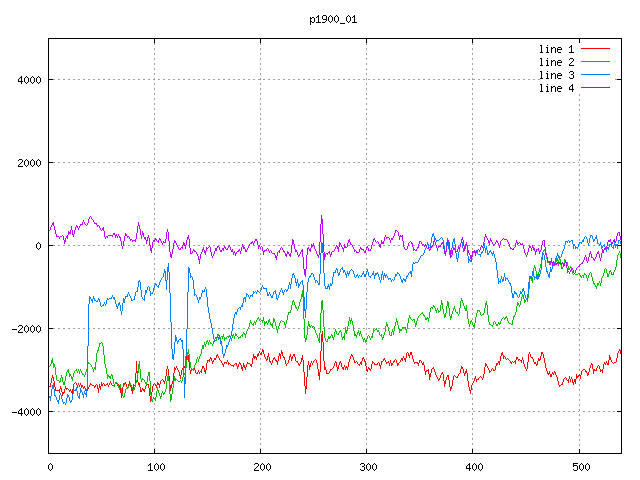This screenshot has height=480, width=640.
Task: Click the blue line 3 legend sample
Action: click(x=595, y=75)
